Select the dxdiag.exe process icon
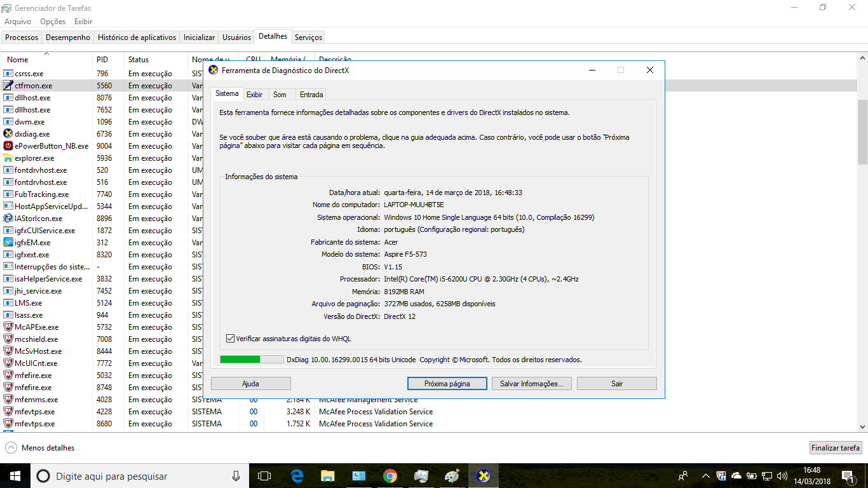Screen dimensions: 868x488 coord(8,134)
